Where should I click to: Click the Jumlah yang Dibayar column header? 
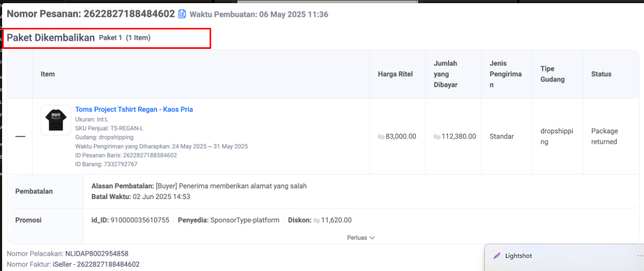pos(445,74)
